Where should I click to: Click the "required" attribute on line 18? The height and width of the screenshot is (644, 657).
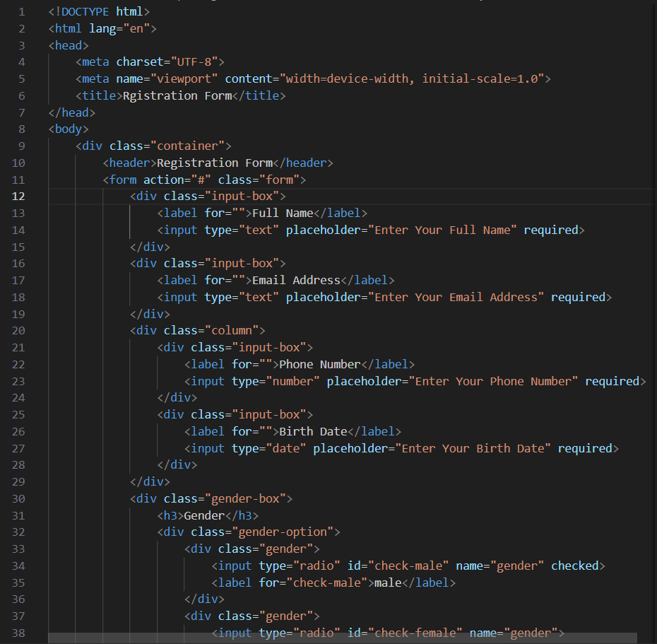pos(578,297)
